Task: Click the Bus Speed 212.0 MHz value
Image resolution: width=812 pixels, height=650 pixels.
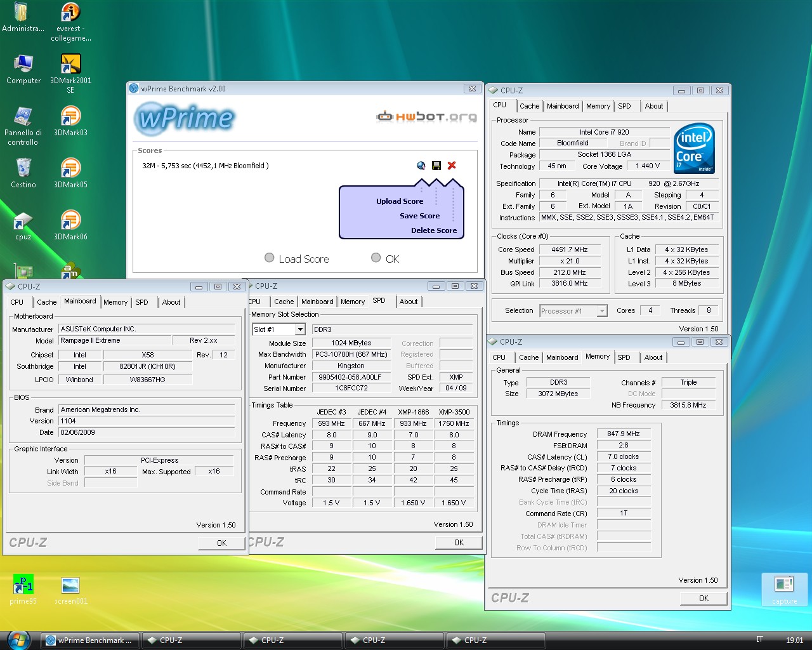Action: [569, 272]
